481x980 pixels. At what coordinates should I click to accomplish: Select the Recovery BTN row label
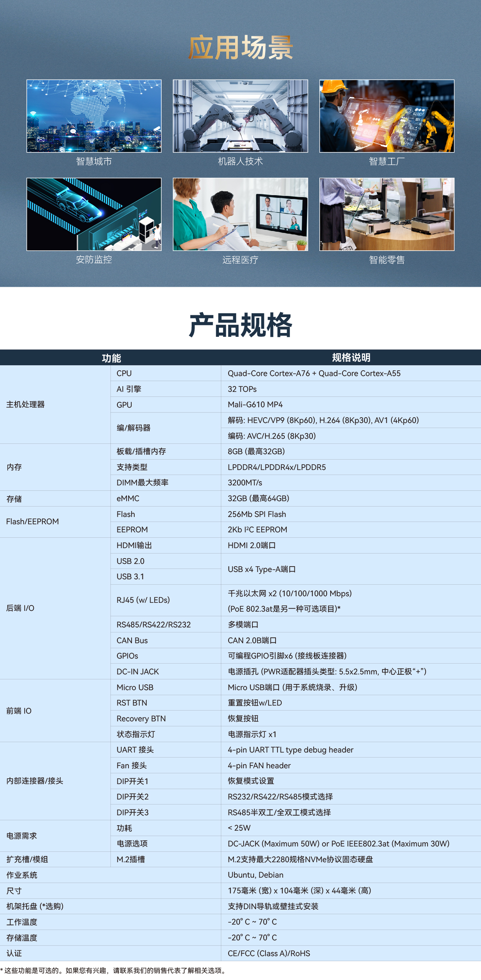click(x=141, y=719)
